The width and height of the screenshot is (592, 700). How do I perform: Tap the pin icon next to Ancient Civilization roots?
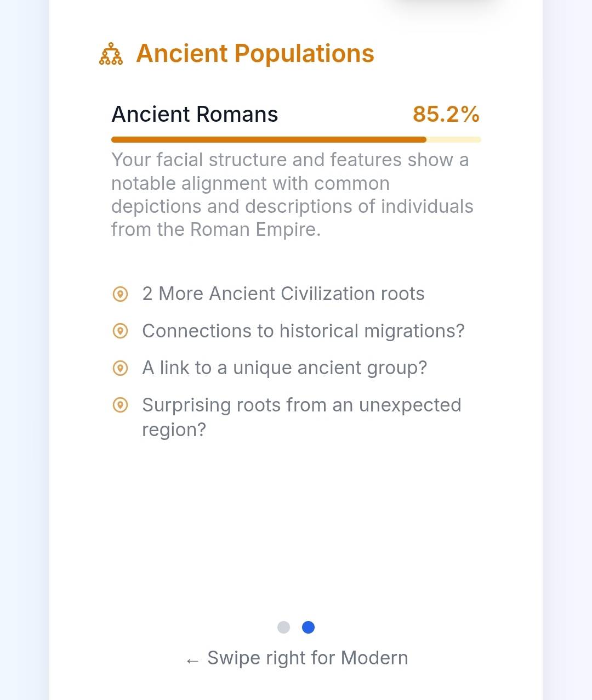120,294
